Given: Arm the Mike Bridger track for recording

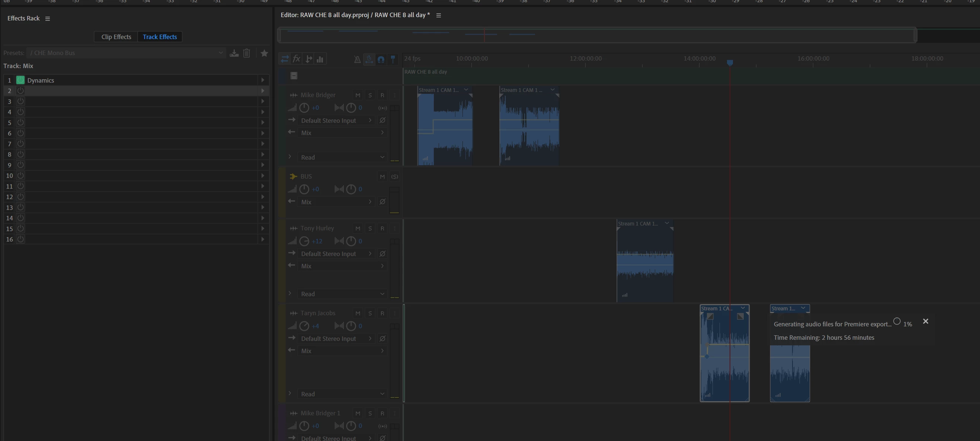Looking at the screenshot, I should click(x=382, y=95).
